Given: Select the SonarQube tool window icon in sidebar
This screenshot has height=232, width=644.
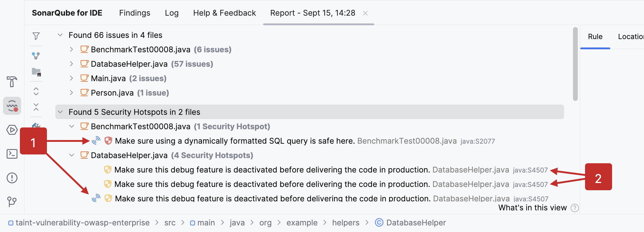Looking at the screenshot, I should [x=12, y=106].
